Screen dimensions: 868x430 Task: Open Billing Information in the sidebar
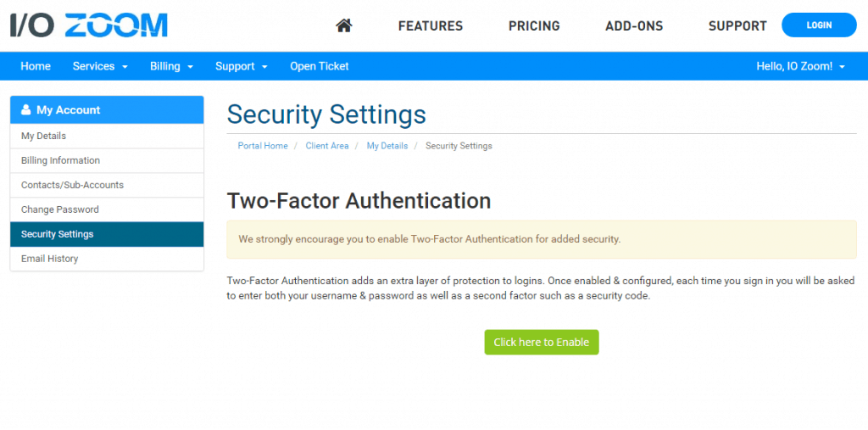60,160
